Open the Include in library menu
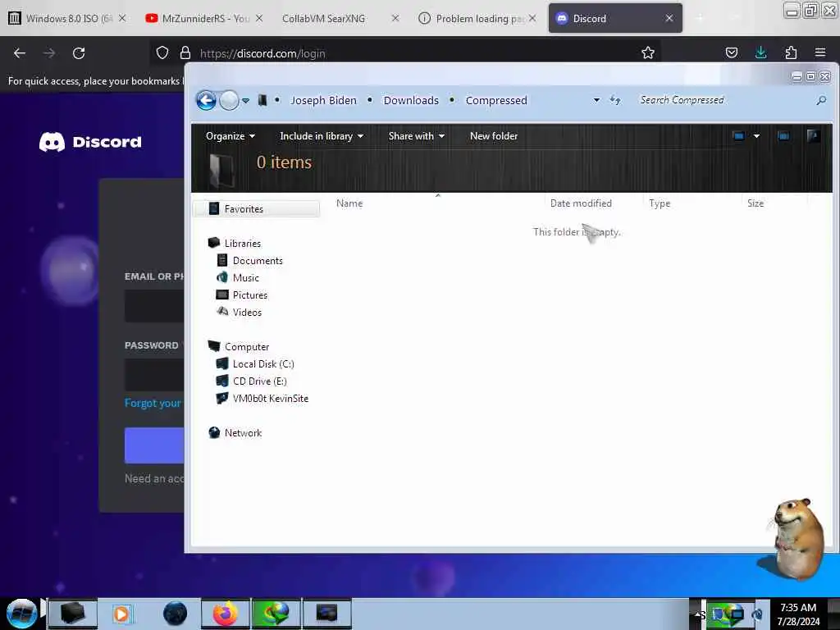840x630 pixels. click(322, 136)
